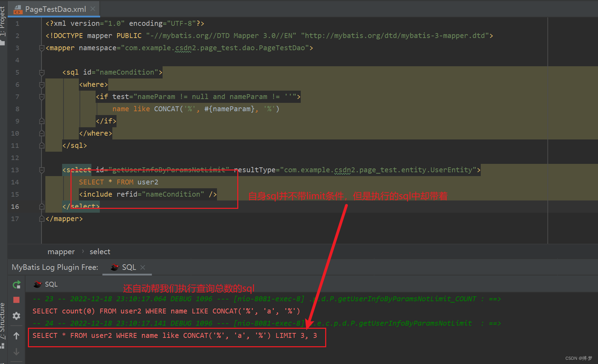598x364 pixels.
Task: Collapse the mapper tag fold on line 3
Action: pos(42,48)
